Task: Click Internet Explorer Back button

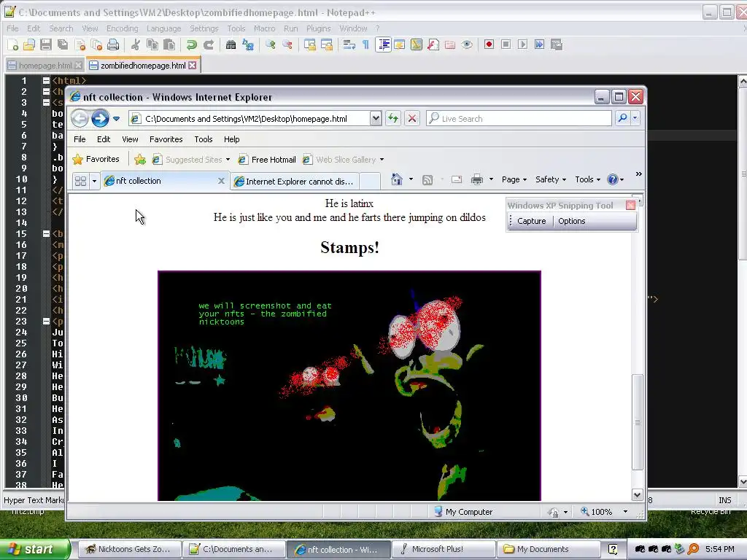Action: (x=80, y=119)
